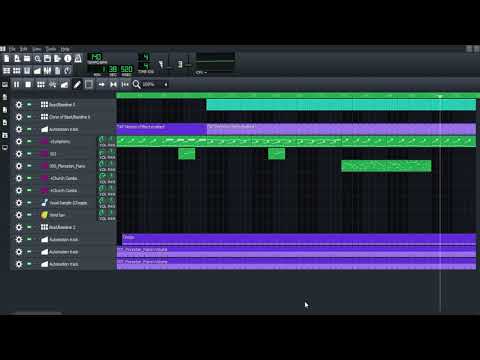Adjust the master volume slider
Viewport: 480px width, 360px height.
click(x=169, y=62)
